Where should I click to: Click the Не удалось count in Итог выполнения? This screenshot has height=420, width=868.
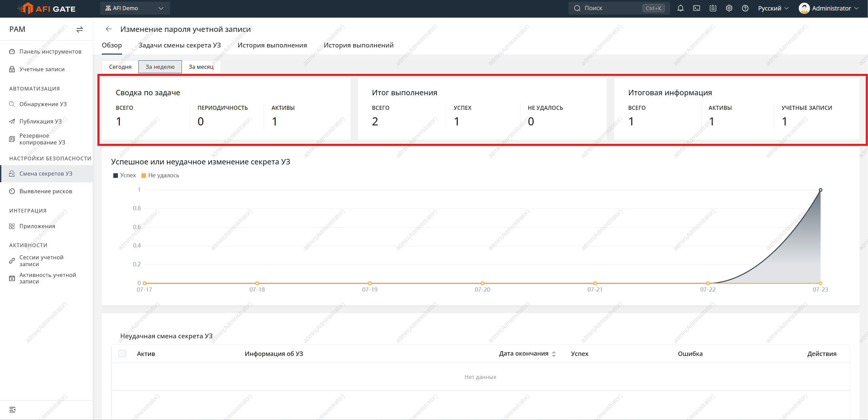pos(531,121)
